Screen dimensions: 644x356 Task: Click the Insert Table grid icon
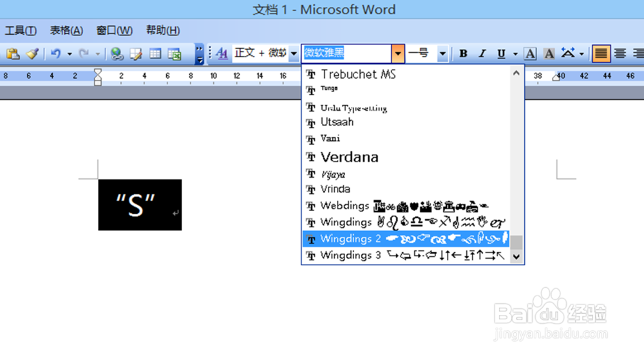155,54
